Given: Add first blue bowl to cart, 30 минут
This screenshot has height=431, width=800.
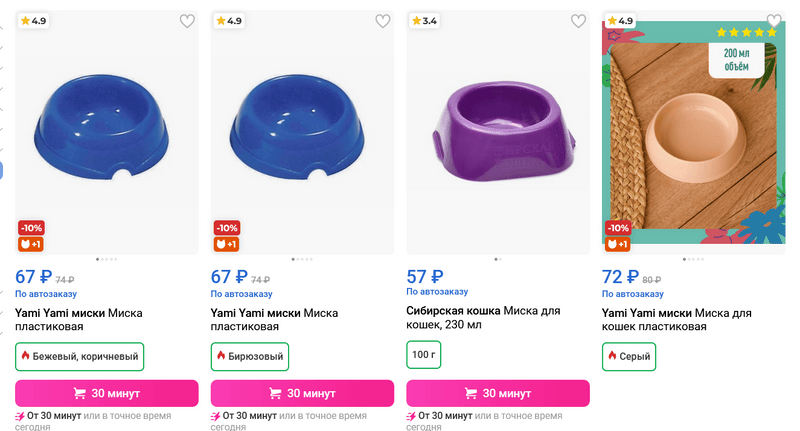Looking at the screenshot, I should tap(107, 393).
